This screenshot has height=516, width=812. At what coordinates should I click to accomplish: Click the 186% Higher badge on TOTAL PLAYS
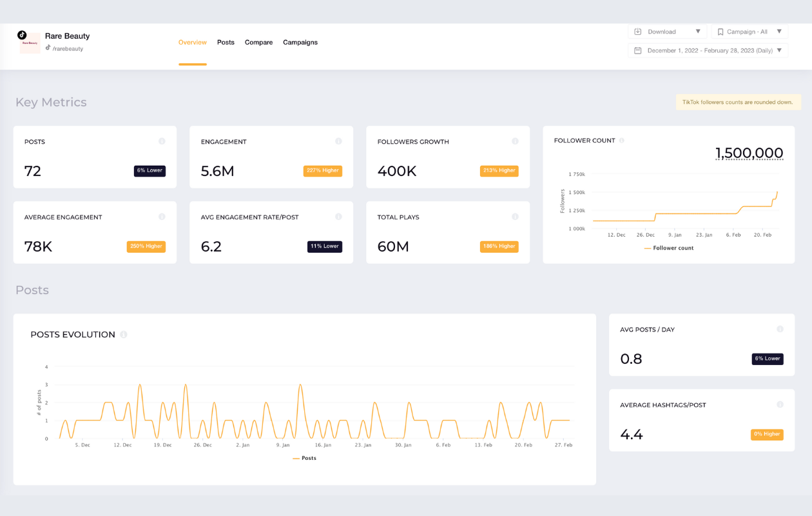pyautogui.click(x=499, y=246)
